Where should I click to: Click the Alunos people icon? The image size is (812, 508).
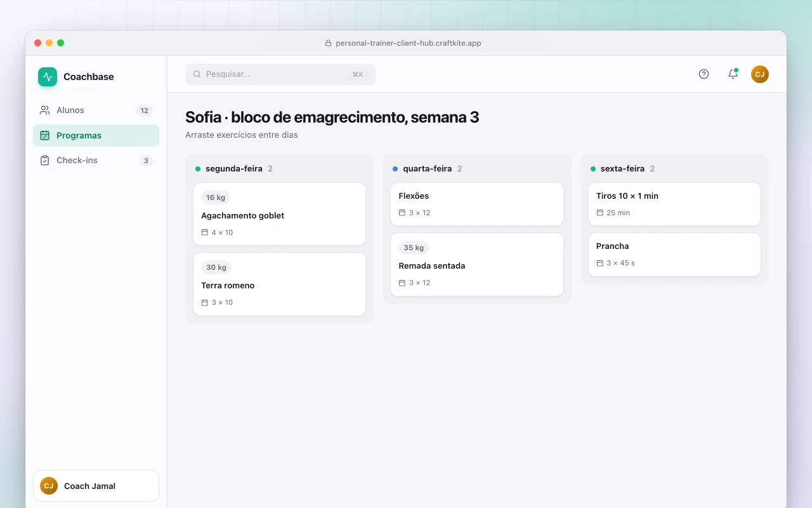44,110
